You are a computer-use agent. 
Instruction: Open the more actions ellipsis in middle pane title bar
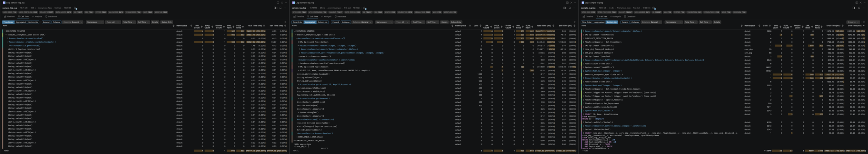click(x=575, y=3)
